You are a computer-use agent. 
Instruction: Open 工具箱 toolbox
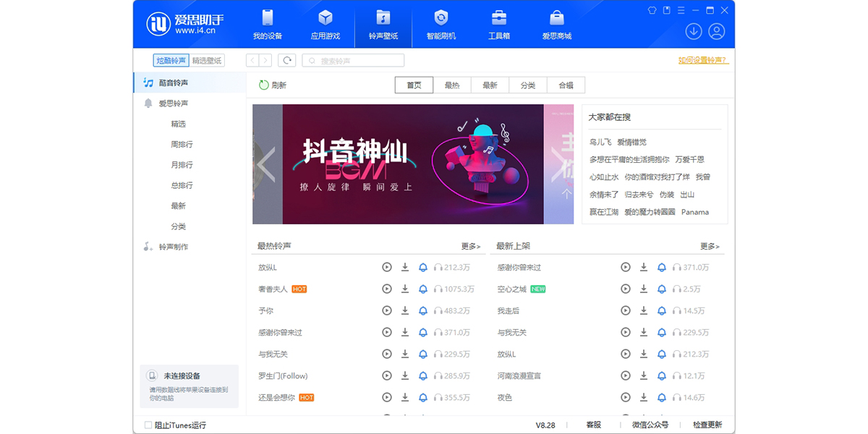pyautogui.click(x=499, y=25)
